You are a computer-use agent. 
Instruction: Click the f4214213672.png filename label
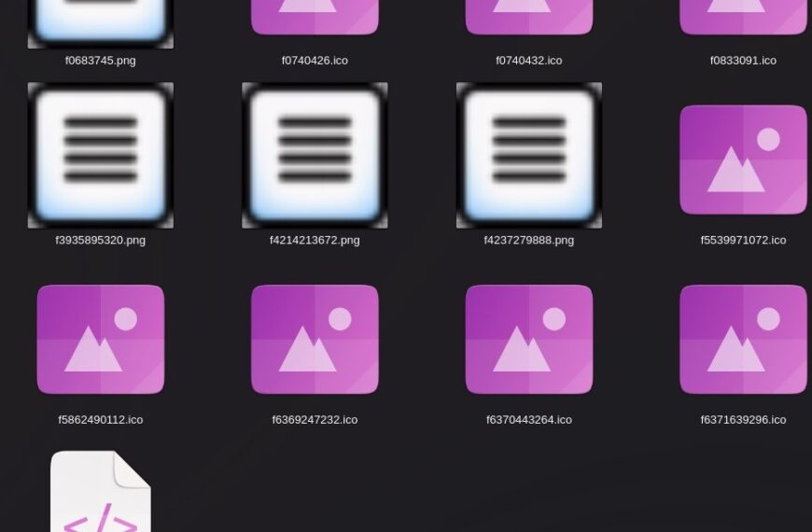pyautogui.click(x=315, y=240)
